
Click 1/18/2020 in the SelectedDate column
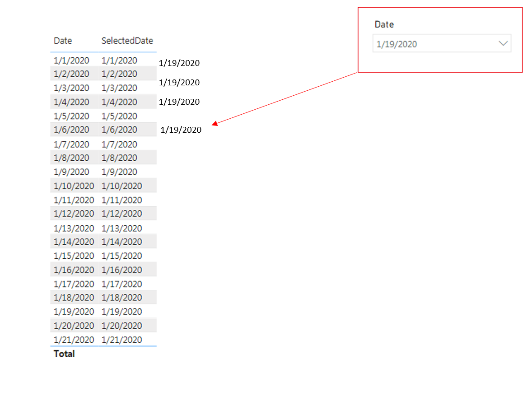click(x=121, y=298)
